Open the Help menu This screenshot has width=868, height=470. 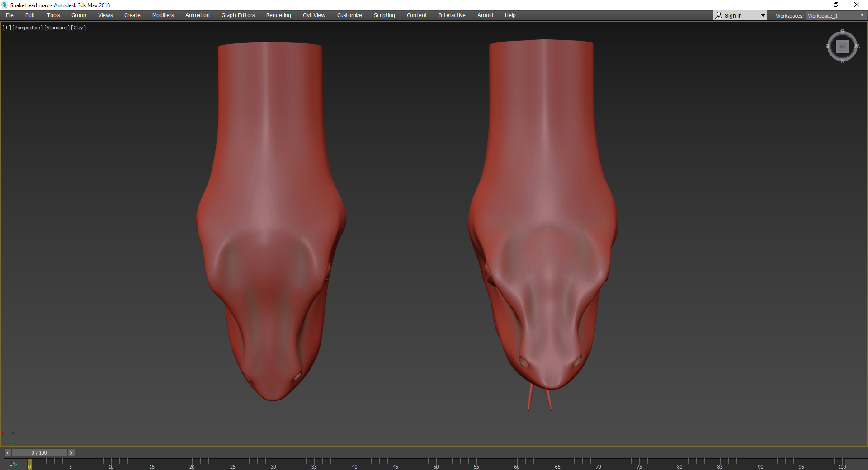coord(510,15)
